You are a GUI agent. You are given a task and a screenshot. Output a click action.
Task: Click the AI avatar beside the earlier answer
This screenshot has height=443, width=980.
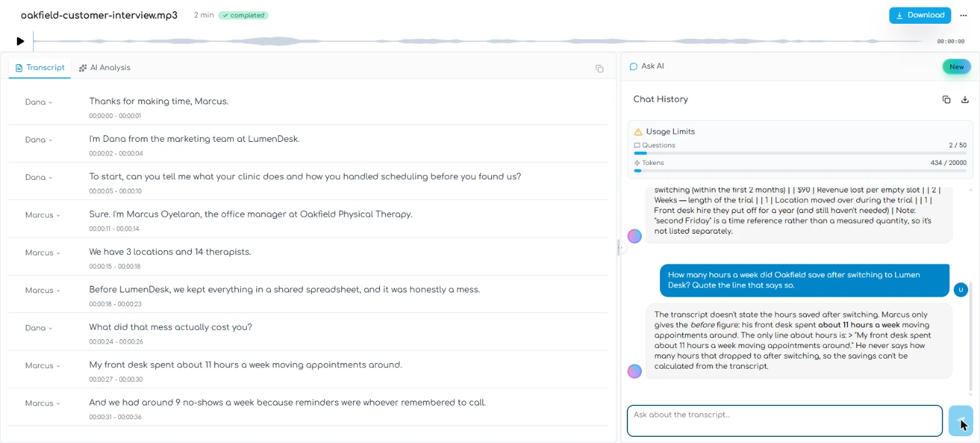pyautogui.click(x=634, y=236)
